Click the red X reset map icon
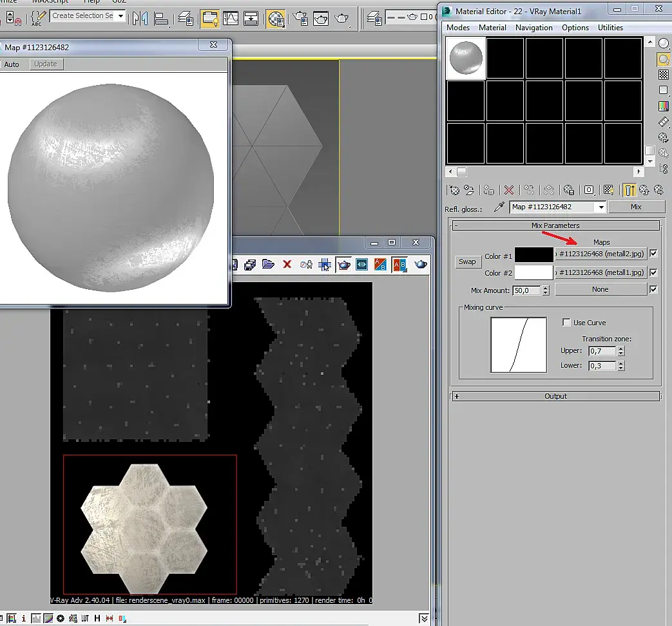The width and height of the screenshot is (672, 626). 509,190
